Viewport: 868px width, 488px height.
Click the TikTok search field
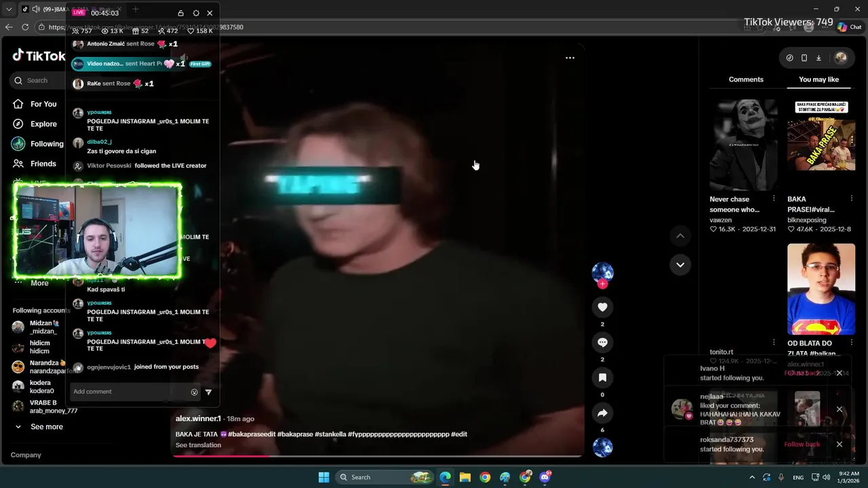[x=38, y=81]
